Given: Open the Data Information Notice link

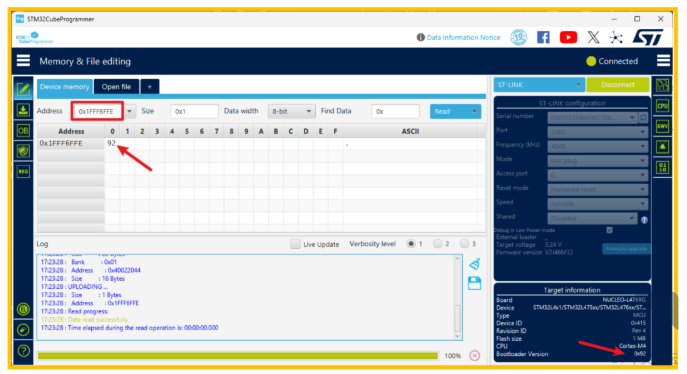Looking at the screenshot, I should click(x=463, y=37).
